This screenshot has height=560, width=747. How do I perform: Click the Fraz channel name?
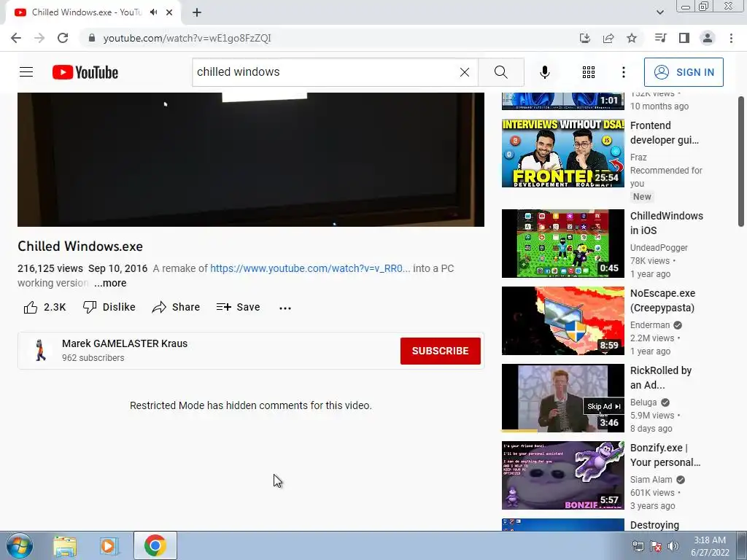coord(638,157)
